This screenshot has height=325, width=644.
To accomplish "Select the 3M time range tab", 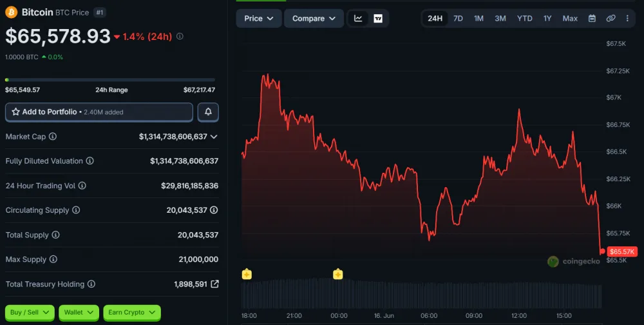I will click(x=500, y=19).
